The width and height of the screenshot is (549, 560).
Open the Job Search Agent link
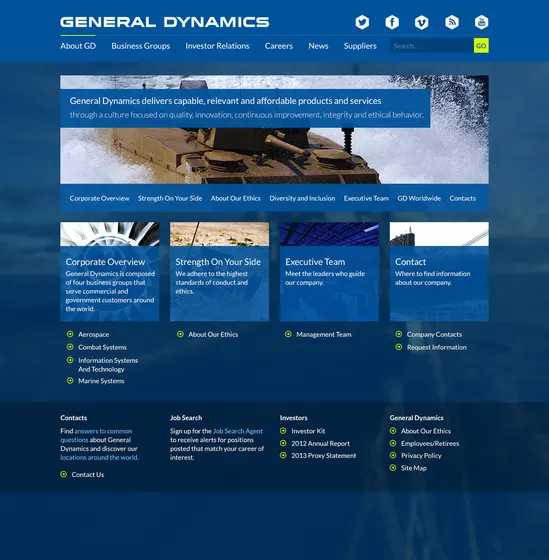(238, 431)
